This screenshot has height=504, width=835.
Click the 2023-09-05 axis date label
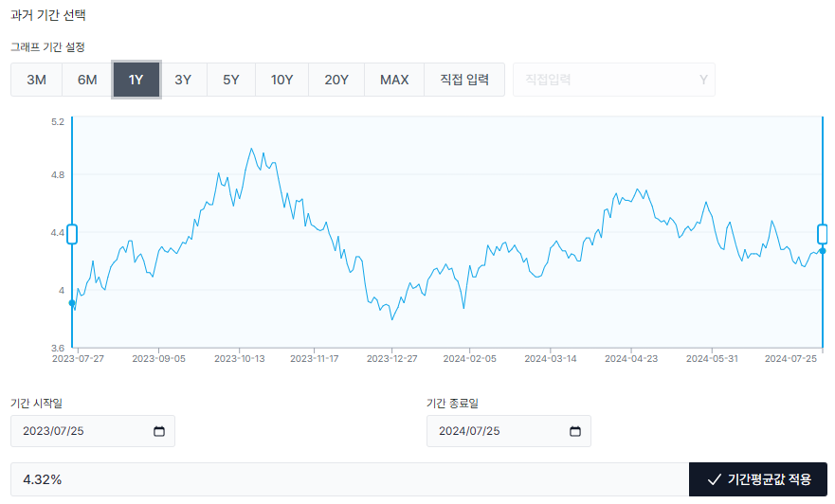coord(158,359)
